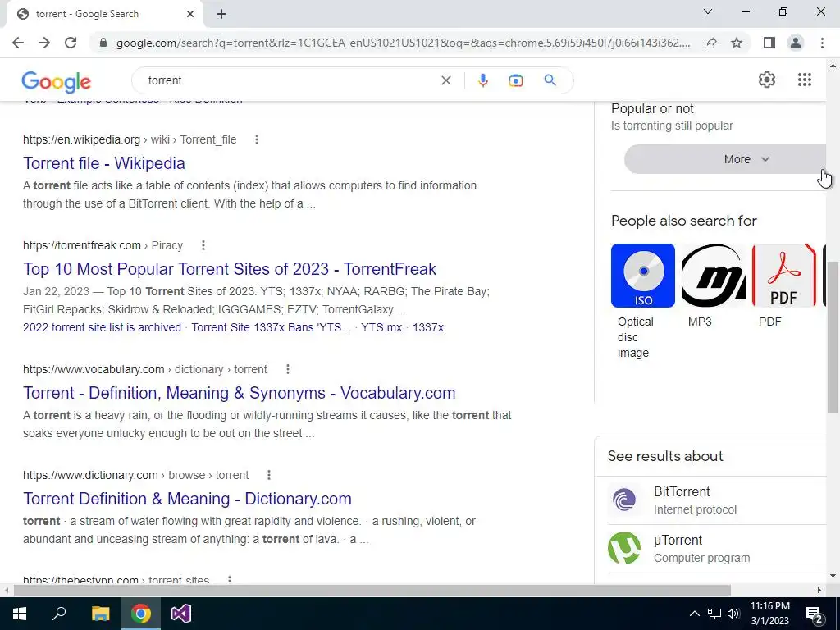Open options for the Dictionary.com result

[x=269, y=475]
